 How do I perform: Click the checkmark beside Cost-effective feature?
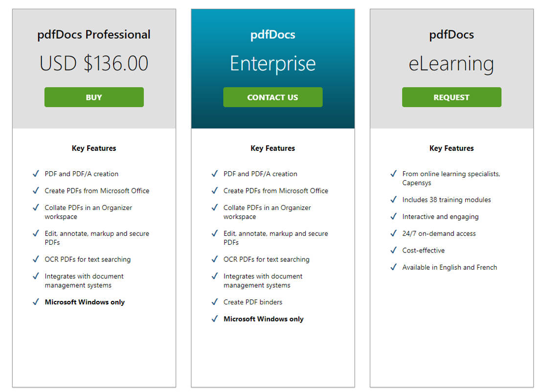click(393, 250)
